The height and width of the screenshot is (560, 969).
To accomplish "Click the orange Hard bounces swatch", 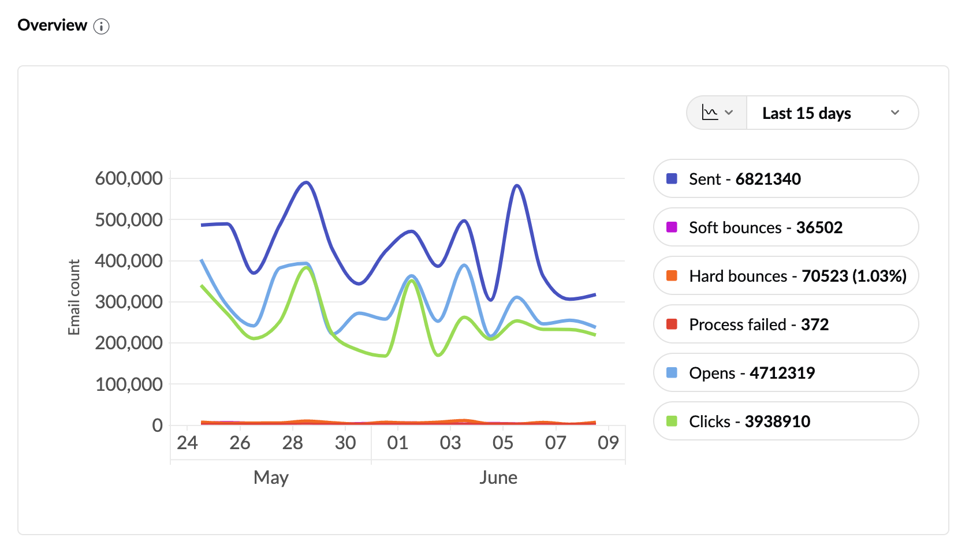I will (672, 276).
